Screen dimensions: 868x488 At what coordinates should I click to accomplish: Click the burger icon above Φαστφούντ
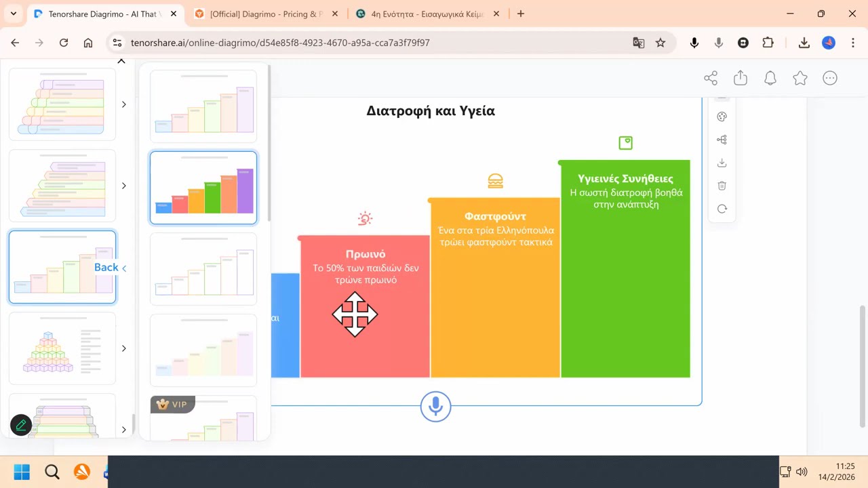495,181
